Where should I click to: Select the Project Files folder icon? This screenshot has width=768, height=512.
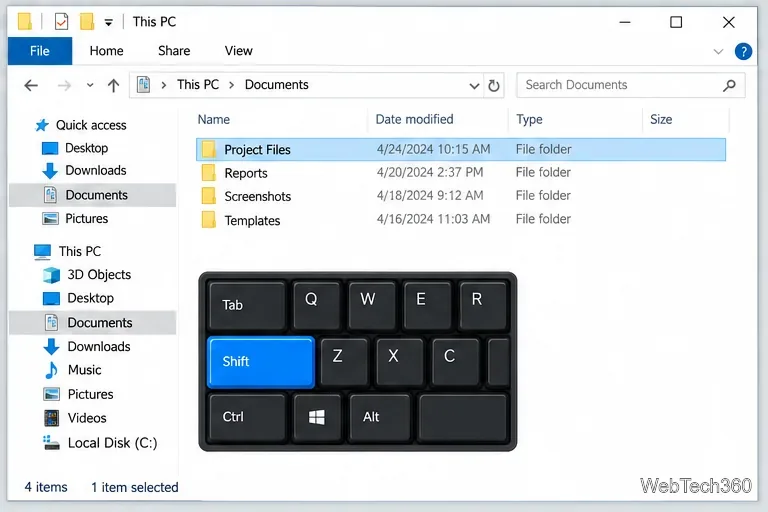coord(209,149)
